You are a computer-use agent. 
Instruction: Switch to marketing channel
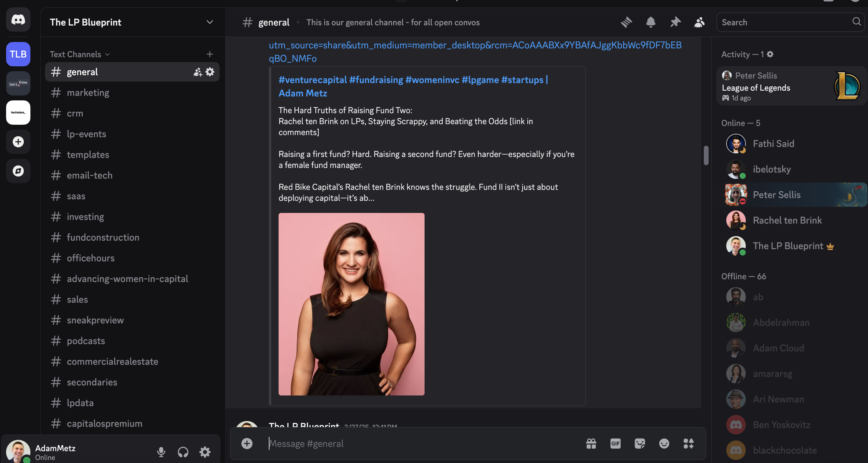132,93
